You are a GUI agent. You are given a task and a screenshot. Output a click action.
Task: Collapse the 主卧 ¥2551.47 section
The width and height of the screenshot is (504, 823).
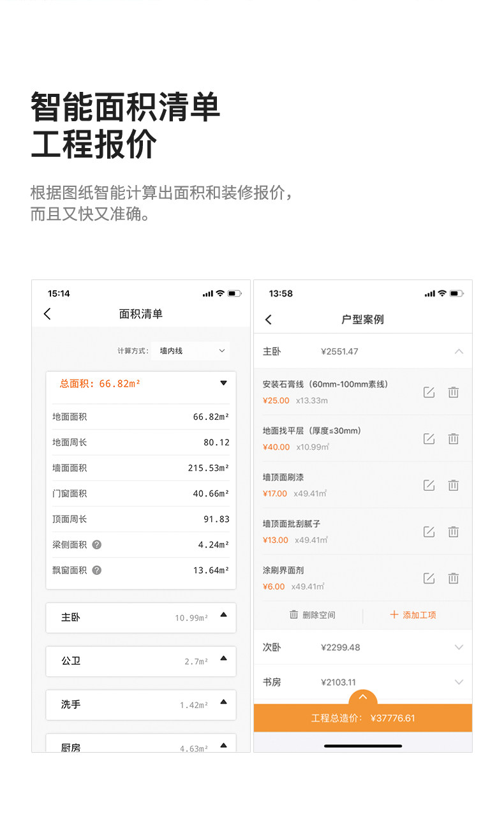(459, 352)
